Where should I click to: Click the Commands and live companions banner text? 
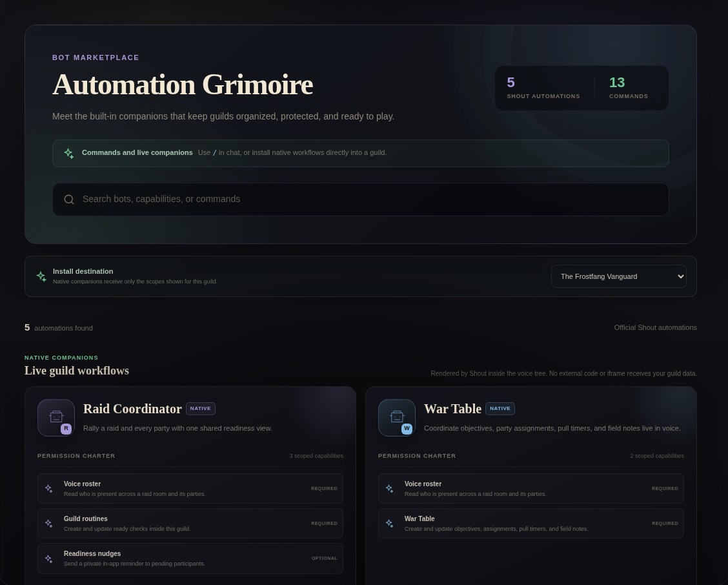tap(137, 152)
